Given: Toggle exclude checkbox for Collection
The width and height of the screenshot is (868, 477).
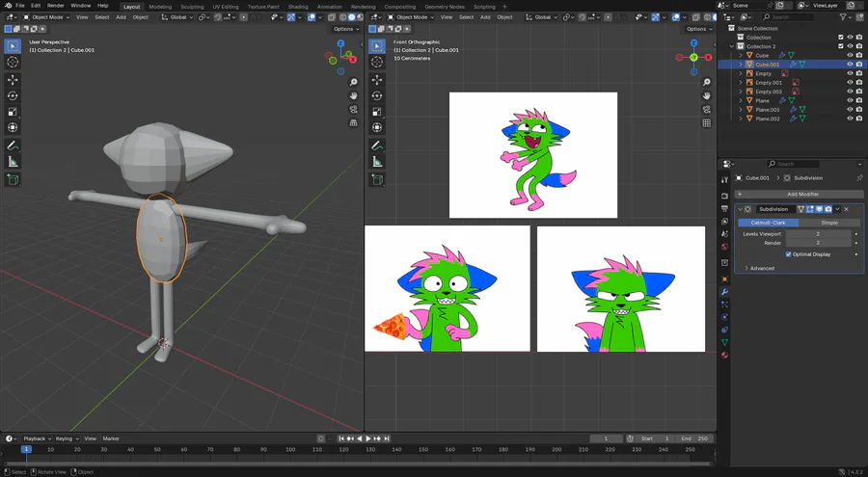Looking at the screenshot, I should coord(841,38).
